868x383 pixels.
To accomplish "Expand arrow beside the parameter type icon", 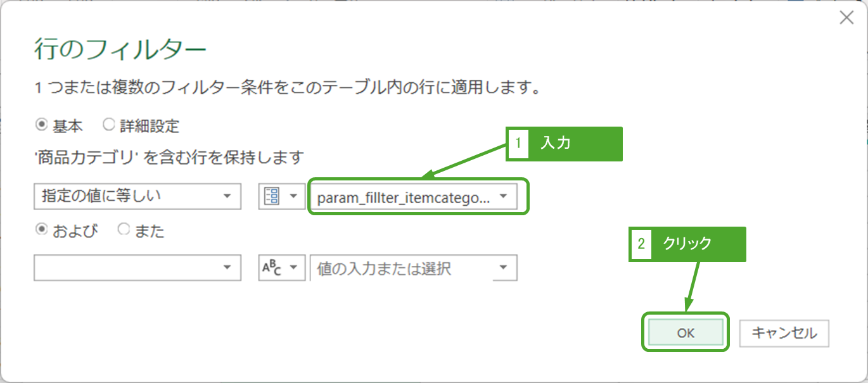I will [x=293, y=197].
